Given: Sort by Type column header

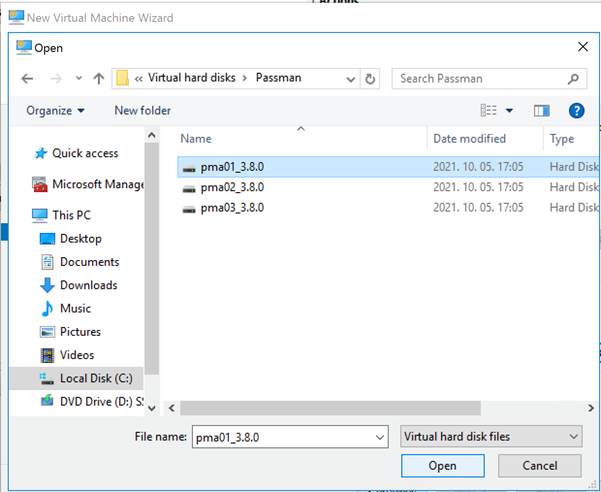Looking at the screenshot, I should (562, 139).
